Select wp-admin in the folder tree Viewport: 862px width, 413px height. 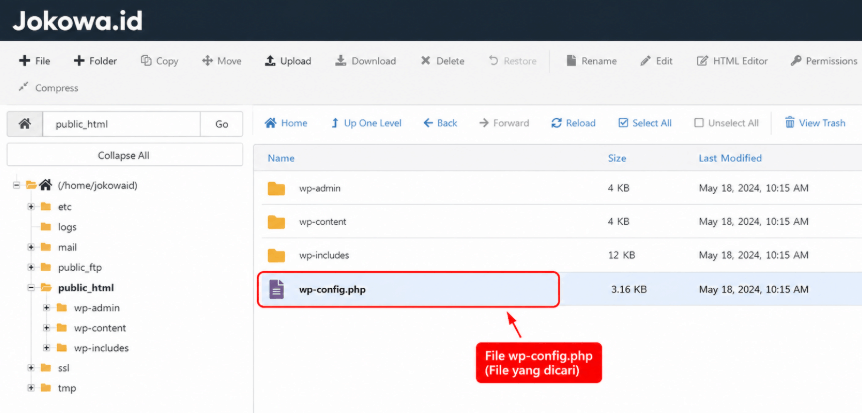[97, 308]
